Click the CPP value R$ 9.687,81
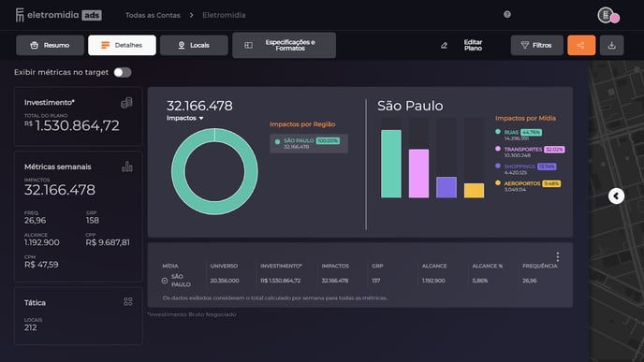This screenshot has height=362, width=644. pos(108,242)
